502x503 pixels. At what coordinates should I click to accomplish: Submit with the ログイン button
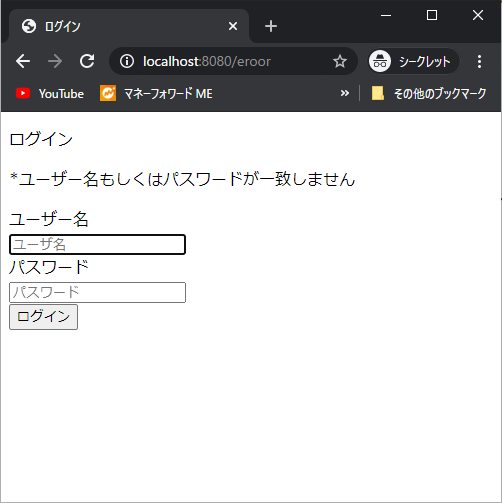click(43, 317)
